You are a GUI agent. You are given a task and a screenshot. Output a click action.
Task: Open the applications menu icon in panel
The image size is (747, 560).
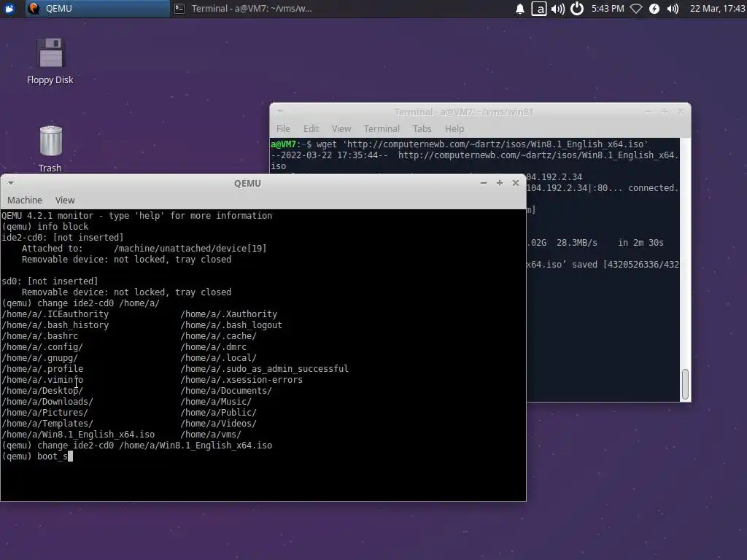point(9,8)
